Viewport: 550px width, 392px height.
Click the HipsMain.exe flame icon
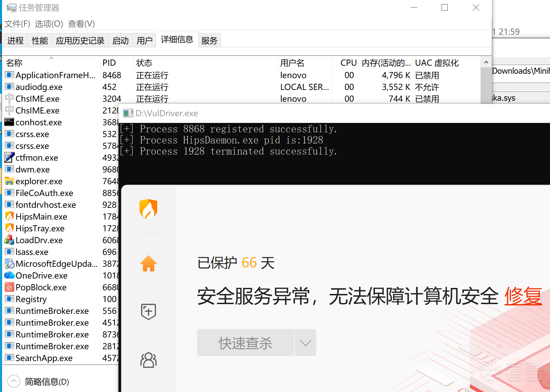9,216
